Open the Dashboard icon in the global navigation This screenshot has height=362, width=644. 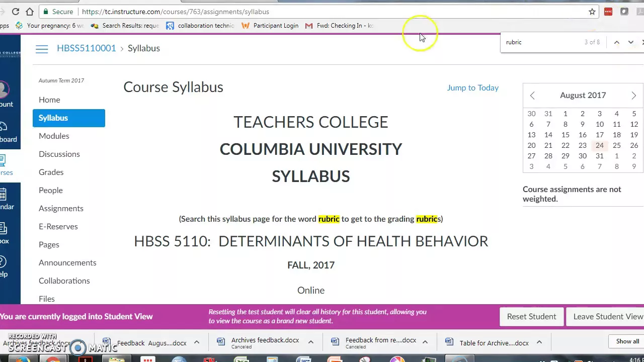coord(6,132)
